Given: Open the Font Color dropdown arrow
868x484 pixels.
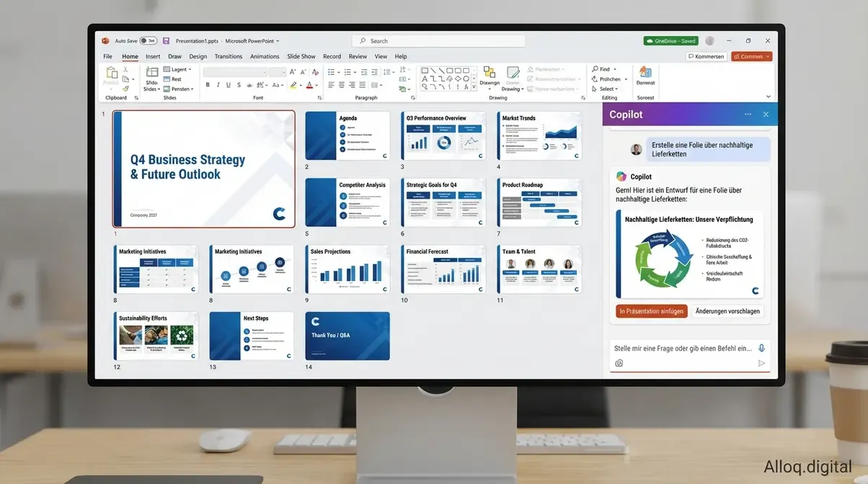Looking at the screenshot, I should (316, 86).
